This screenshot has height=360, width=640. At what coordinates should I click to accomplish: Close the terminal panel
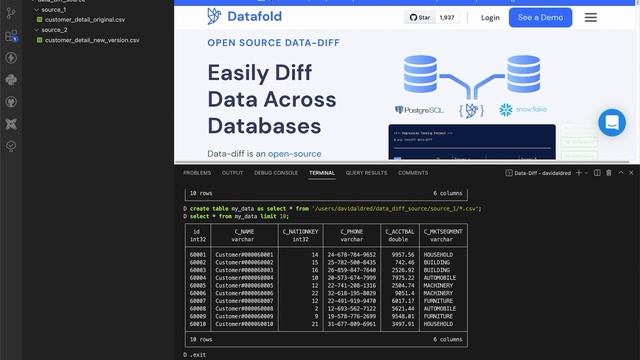(631, 173)
